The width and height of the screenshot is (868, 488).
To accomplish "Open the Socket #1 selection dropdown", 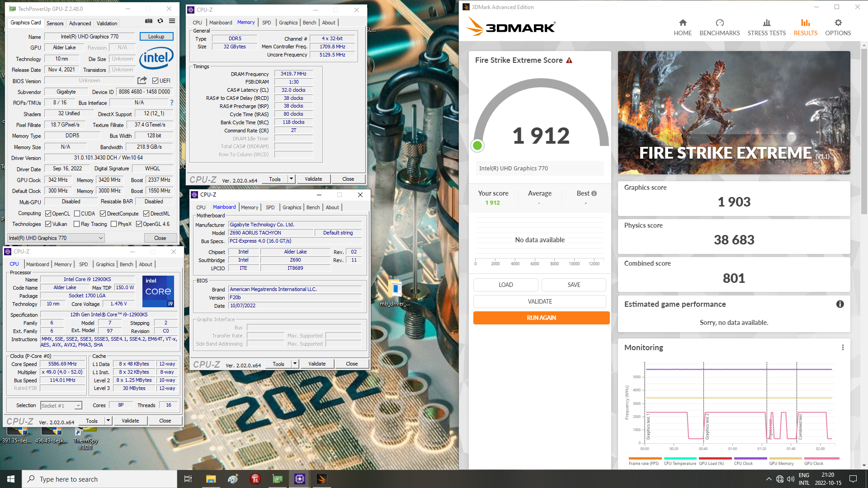I will coord(61,406).
